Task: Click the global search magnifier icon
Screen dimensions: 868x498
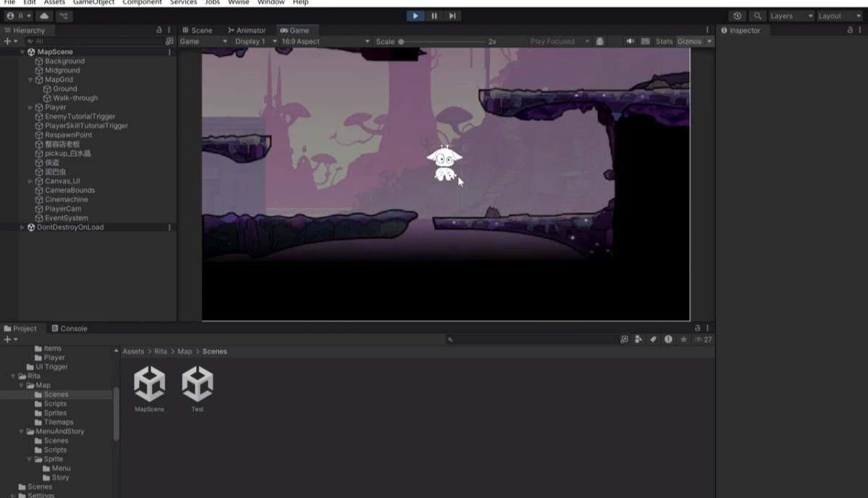Action: (x=757, y=16)
